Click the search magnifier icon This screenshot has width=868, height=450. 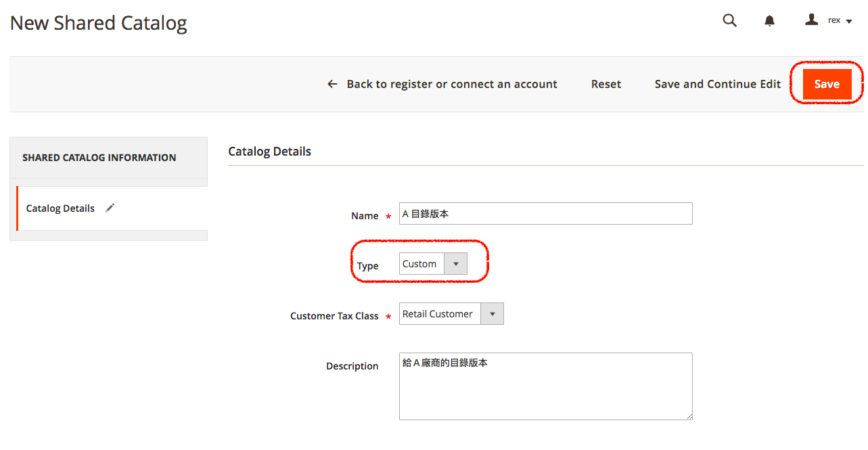click(729, 20)
